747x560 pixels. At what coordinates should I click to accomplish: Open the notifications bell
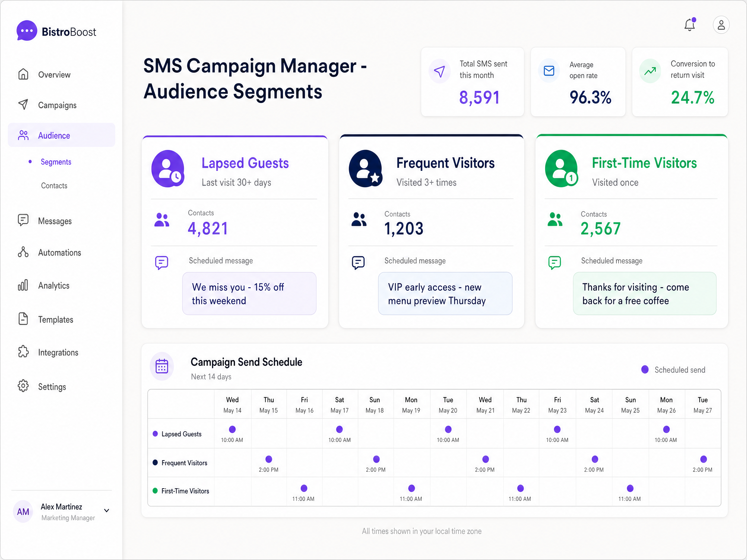point(690,24)
